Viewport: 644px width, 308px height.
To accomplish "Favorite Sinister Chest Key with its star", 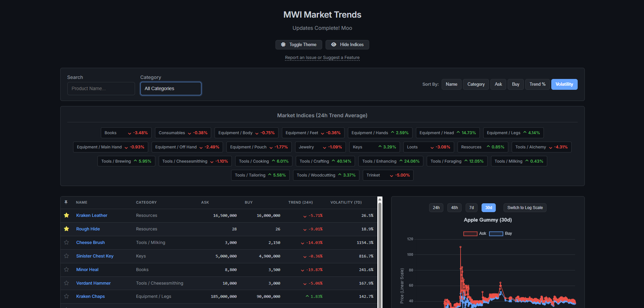I will click(x=66, y=256).
